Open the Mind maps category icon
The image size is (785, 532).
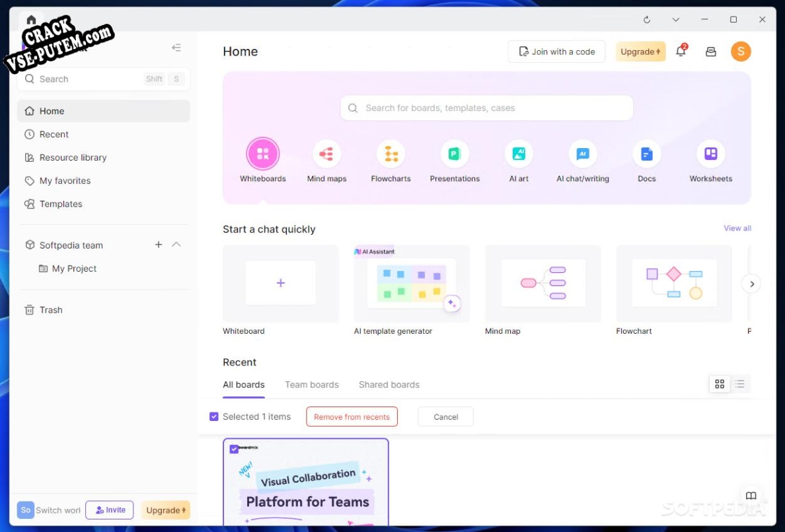[326, 155]
